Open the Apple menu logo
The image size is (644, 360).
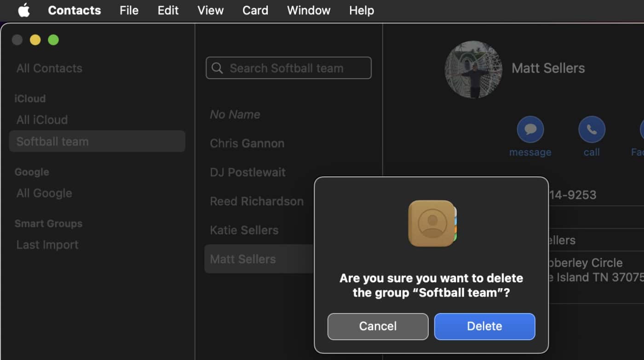[x=24, y=10]
